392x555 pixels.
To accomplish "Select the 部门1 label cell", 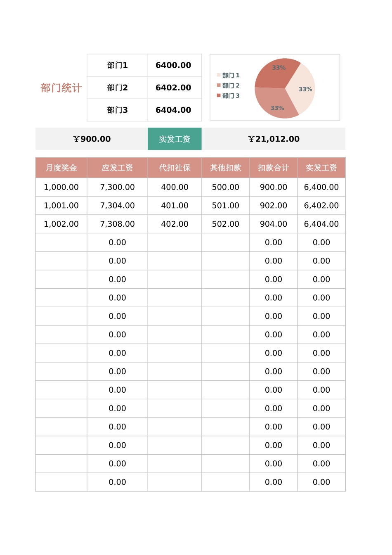I will coord(117,65).
